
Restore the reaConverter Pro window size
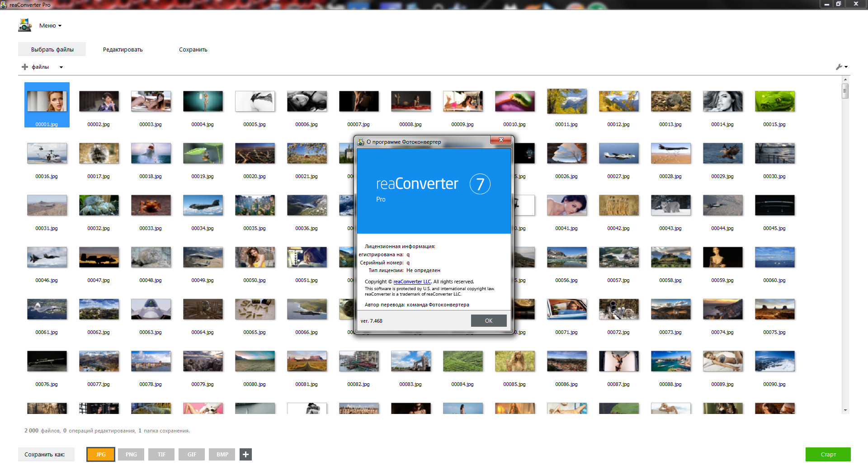pos(838,4)
